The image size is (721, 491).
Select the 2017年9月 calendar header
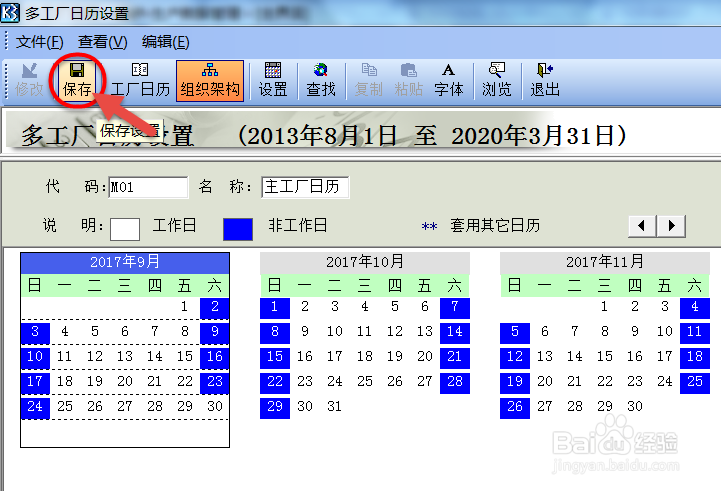click(x=125, y=262)
